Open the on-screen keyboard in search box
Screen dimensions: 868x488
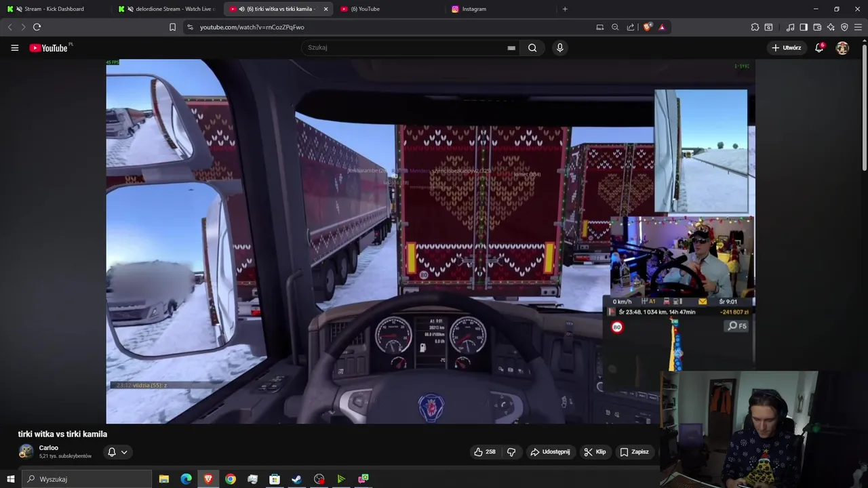511,48
